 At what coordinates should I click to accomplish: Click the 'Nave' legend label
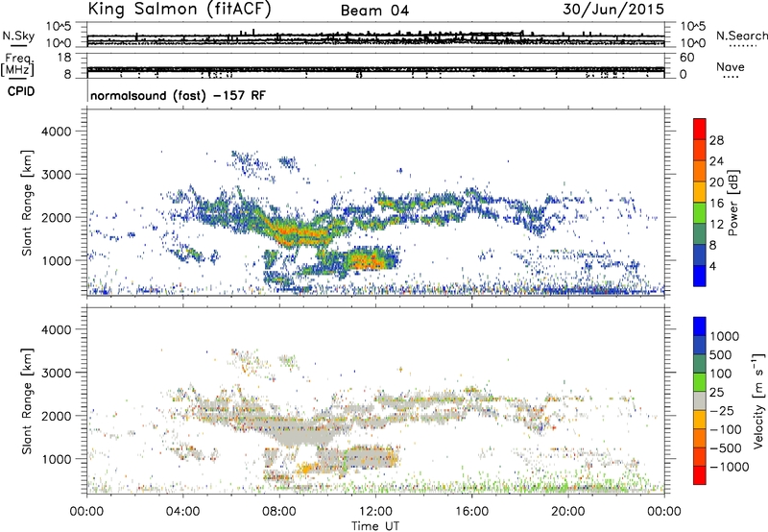point(731,66)
